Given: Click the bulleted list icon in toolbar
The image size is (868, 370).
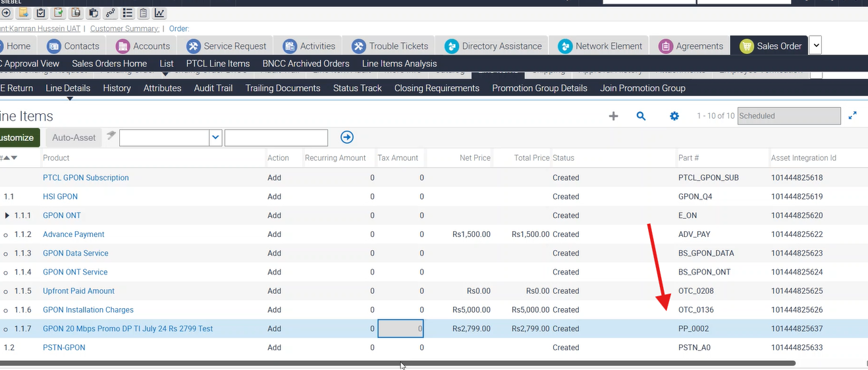Looking at the screenshot, I should (x=127, y=13).
